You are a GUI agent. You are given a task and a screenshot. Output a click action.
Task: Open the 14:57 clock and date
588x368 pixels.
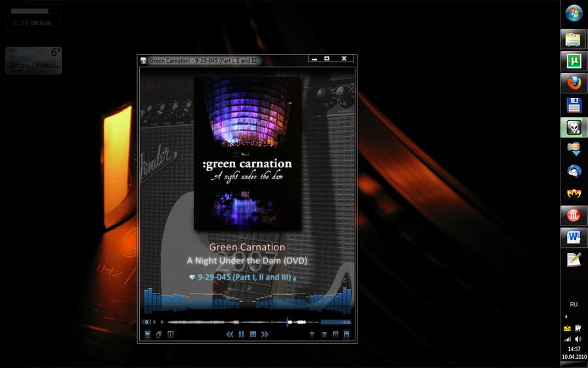(574, 352)
